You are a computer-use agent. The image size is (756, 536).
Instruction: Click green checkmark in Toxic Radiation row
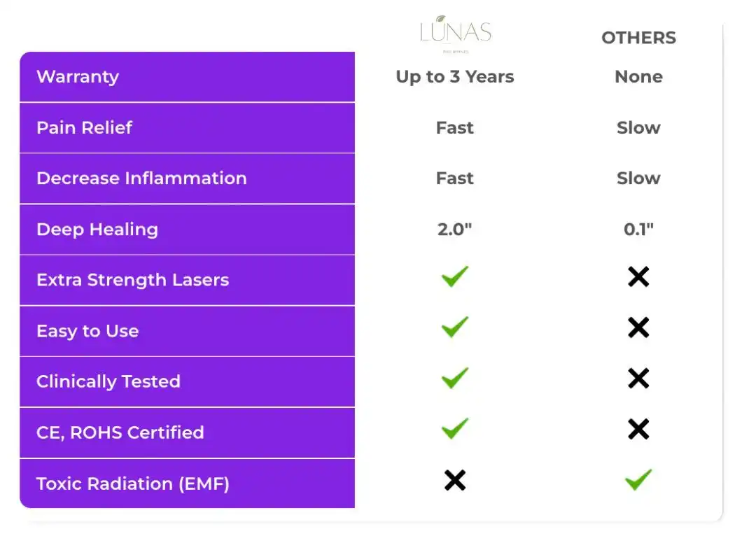(x=638, y=480)
